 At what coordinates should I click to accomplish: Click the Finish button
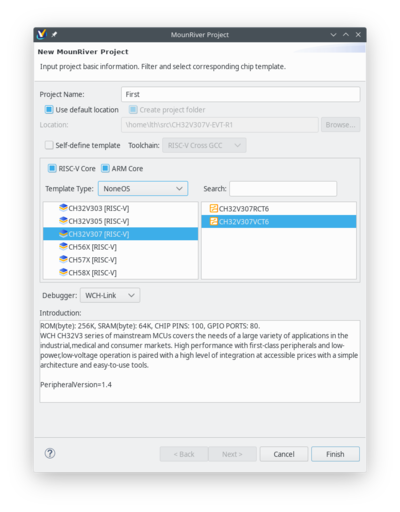point(335,454)
